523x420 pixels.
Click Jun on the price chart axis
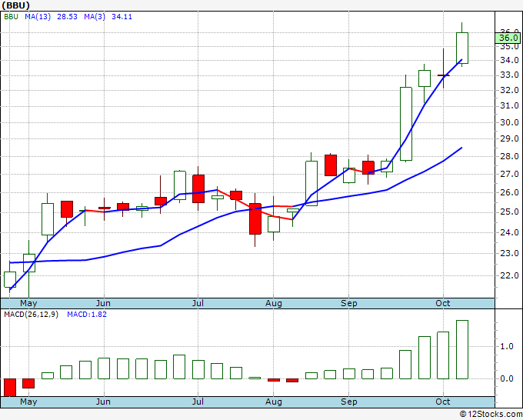pos(103,304)
